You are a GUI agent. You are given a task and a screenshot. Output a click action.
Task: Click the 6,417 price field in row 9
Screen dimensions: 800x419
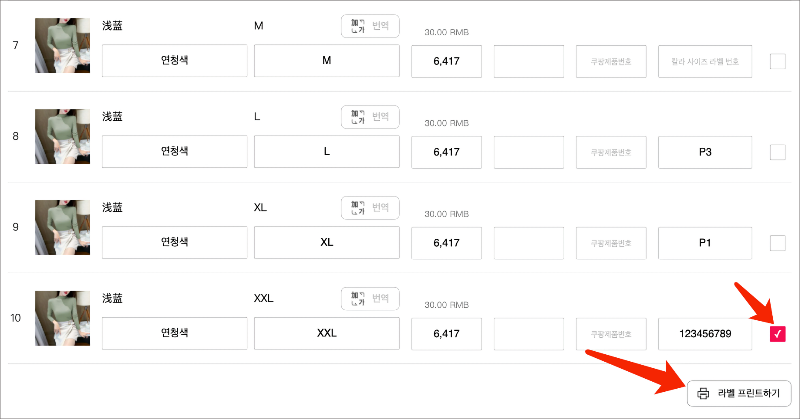point(447,242)
